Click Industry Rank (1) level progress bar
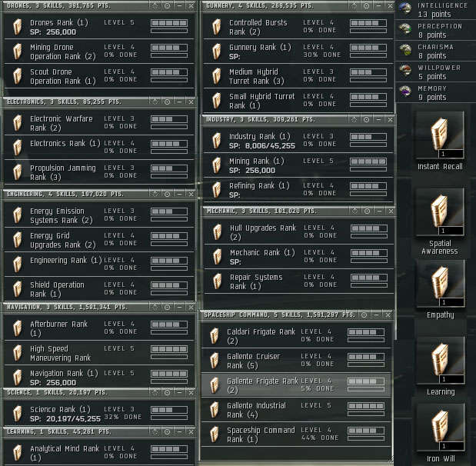Image resolution: width=476 pixels, height=466 pixels. pos(368,137)
